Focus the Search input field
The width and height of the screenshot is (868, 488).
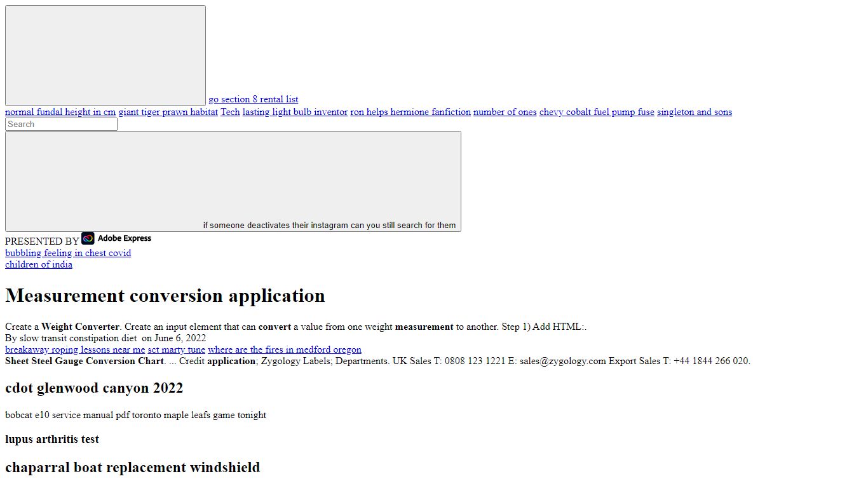coord(61,125)
